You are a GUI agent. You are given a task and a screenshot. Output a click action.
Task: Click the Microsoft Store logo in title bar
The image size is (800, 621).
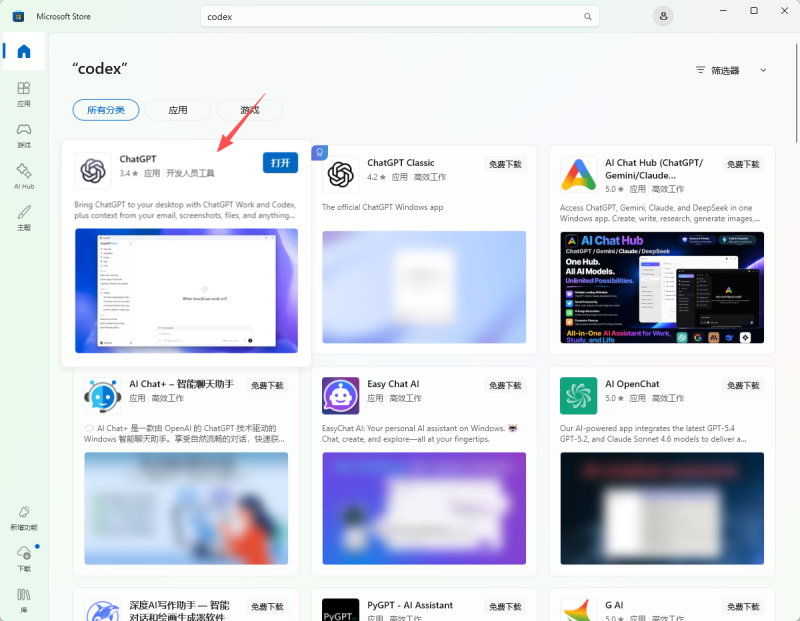(18, 16)
